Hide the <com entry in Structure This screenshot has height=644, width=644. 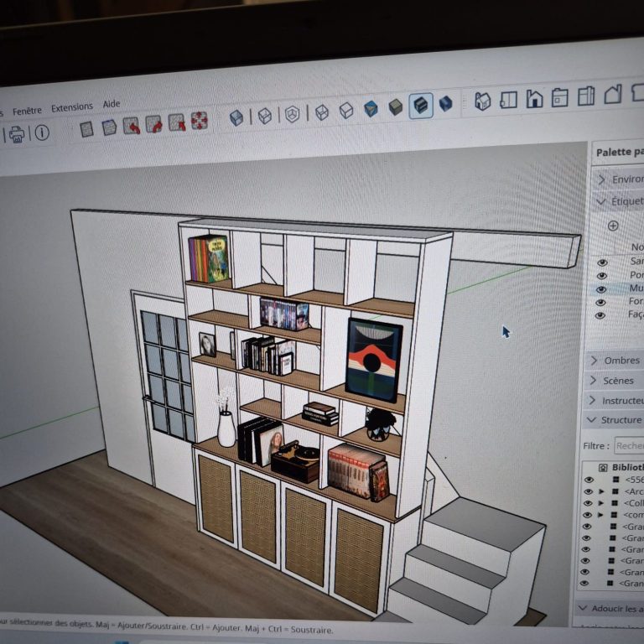click(x=588, y=515)
